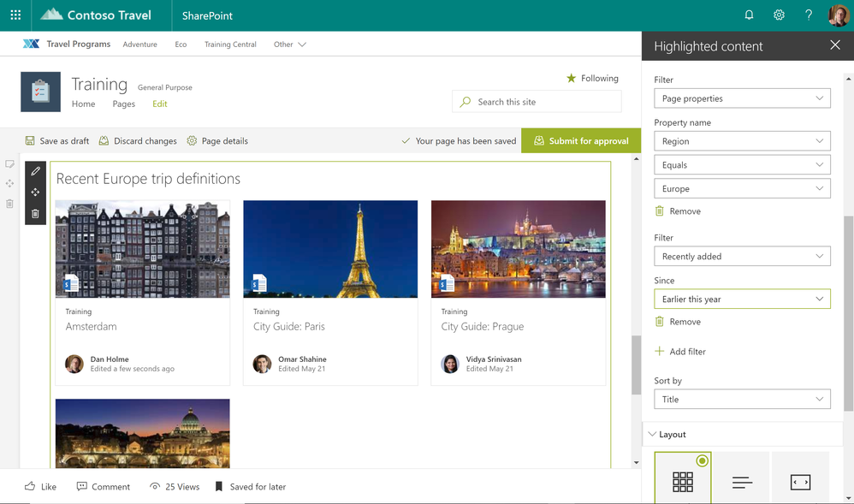This screenshot has height=504, width=854.
Task: Click the SharePoint link in header
Action: pyautogui.click(x=207, y=15)
